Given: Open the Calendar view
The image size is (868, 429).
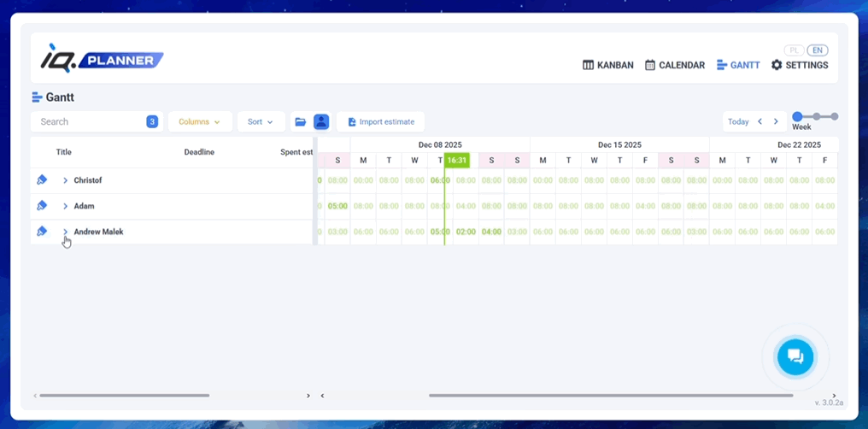Looking at the screenshot, I should 675,65.
